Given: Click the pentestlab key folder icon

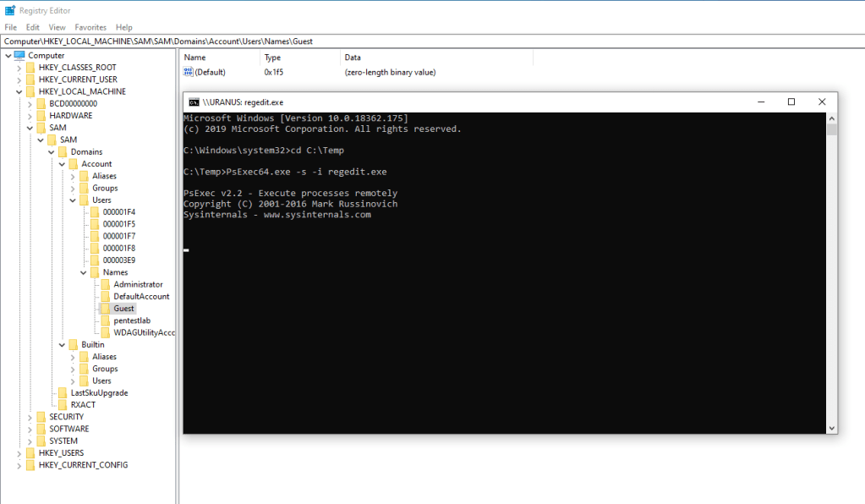Looking at the screenshot, I should coord(105,320).
